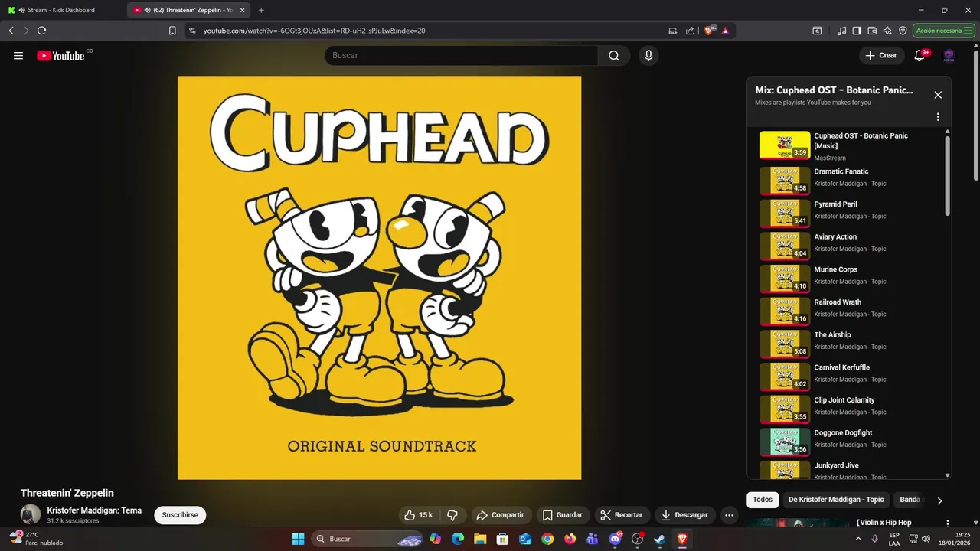Viewport: 980px width, 551px height.
Task: Click the Descargar button
Action: pyautogui.click(x=685, y=515)
